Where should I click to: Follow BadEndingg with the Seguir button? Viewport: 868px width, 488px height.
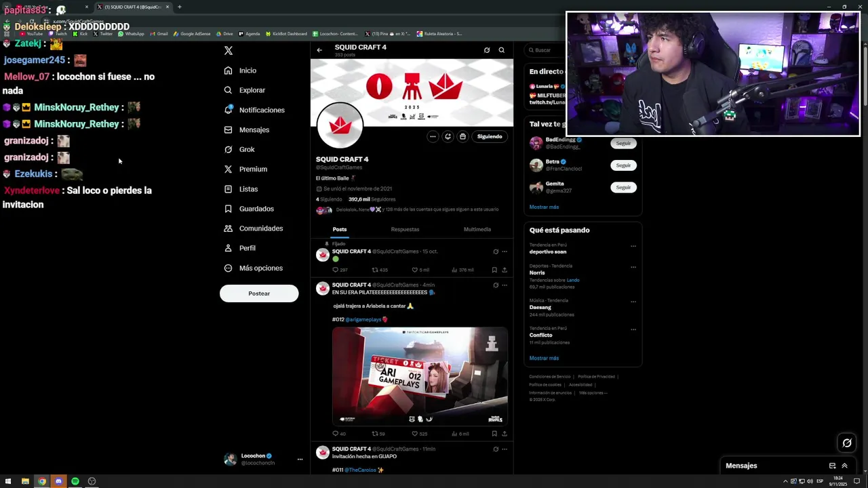click(x=623, y=143)
